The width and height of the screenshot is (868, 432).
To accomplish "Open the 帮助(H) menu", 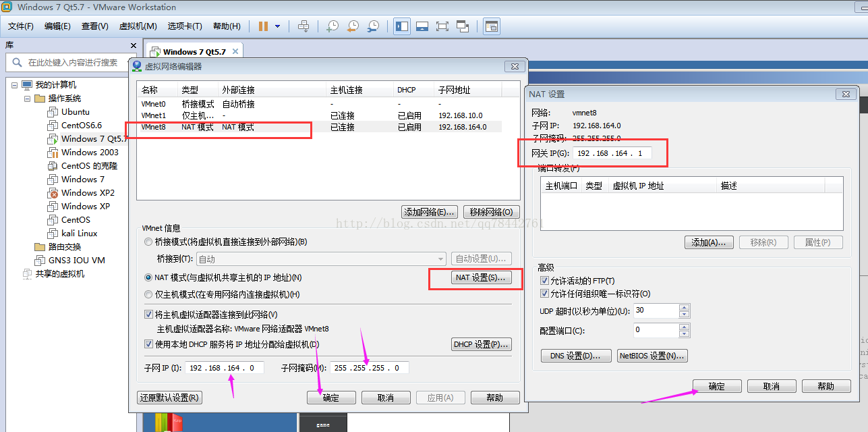I will click(227, 26).
